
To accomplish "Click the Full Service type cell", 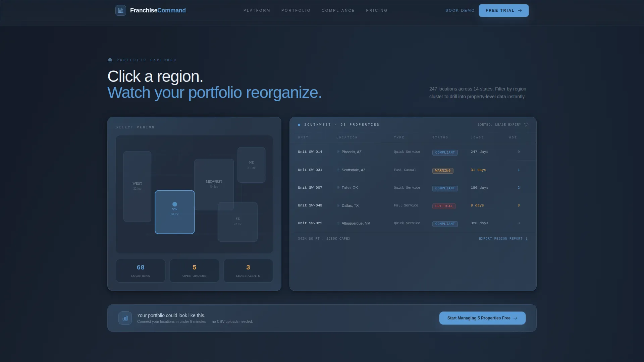I will click(406, 205).
